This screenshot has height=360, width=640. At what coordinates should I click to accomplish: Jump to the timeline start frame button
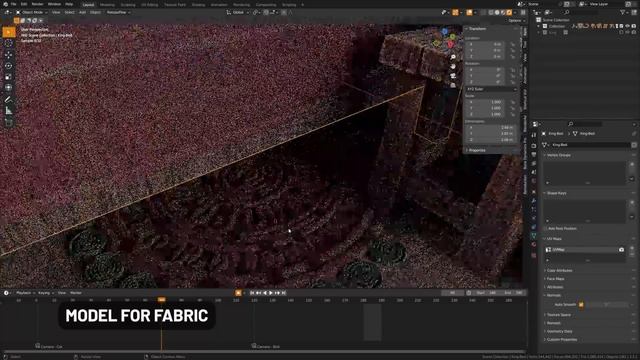pyautogui.click(x=252, y=293)
